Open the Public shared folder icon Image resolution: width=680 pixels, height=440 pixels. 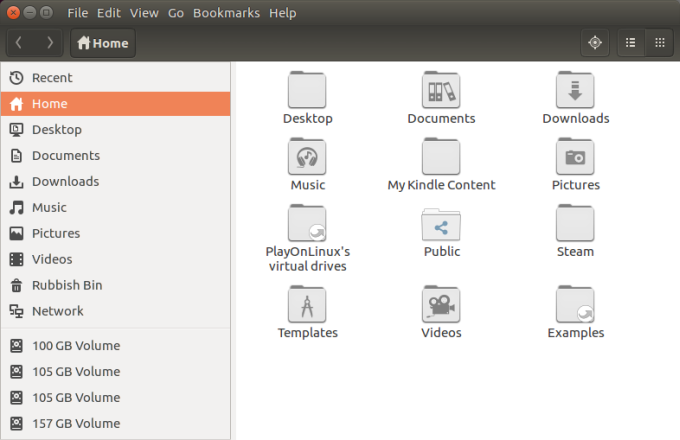(441, 225)
